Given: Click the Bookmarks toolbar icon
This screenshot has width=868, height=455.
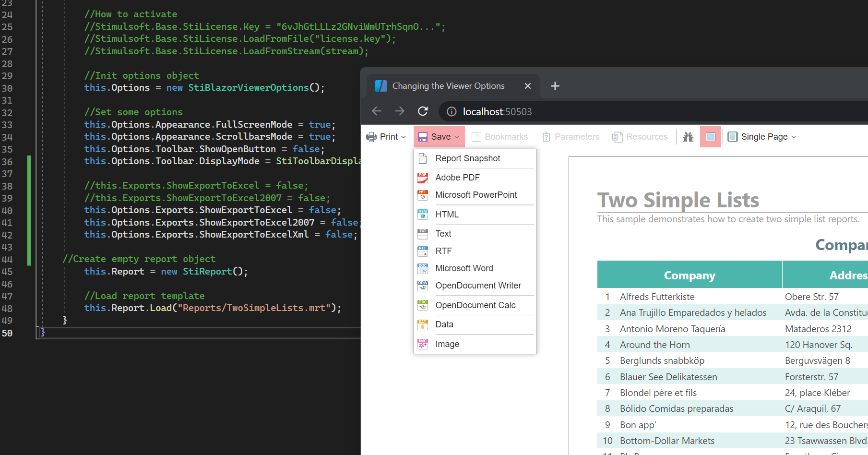Looking at the screenshot, I should pyautogui.click(x=476, y=137).
